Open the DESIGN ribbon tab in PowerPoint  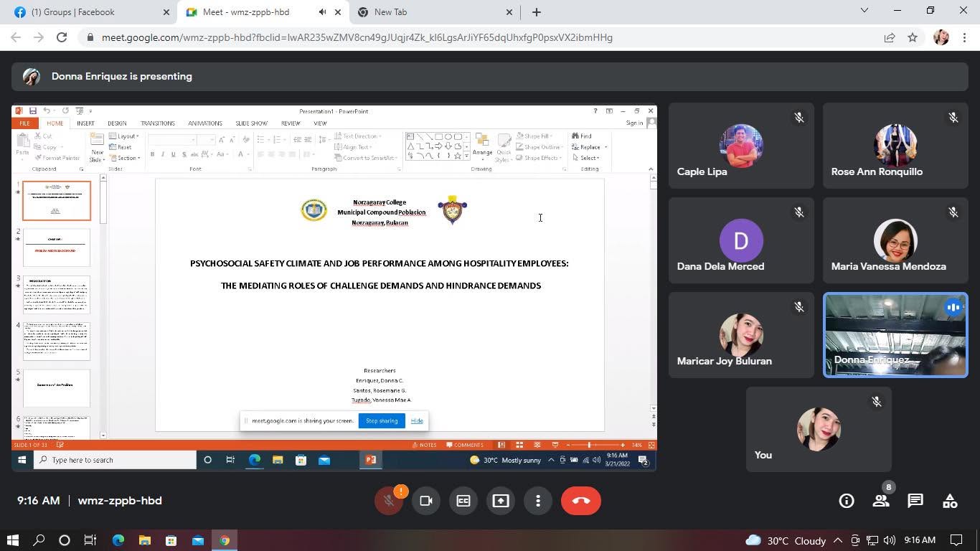tap(117, 123)
